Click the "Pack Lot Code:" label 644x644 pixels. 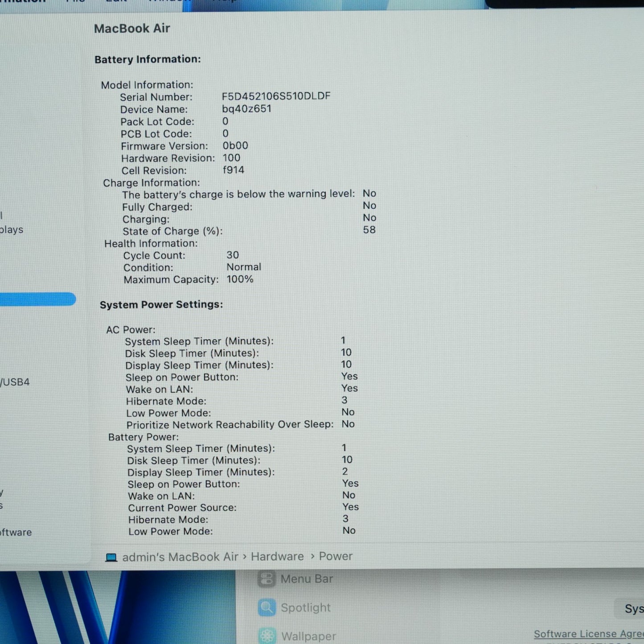[157, 122]
